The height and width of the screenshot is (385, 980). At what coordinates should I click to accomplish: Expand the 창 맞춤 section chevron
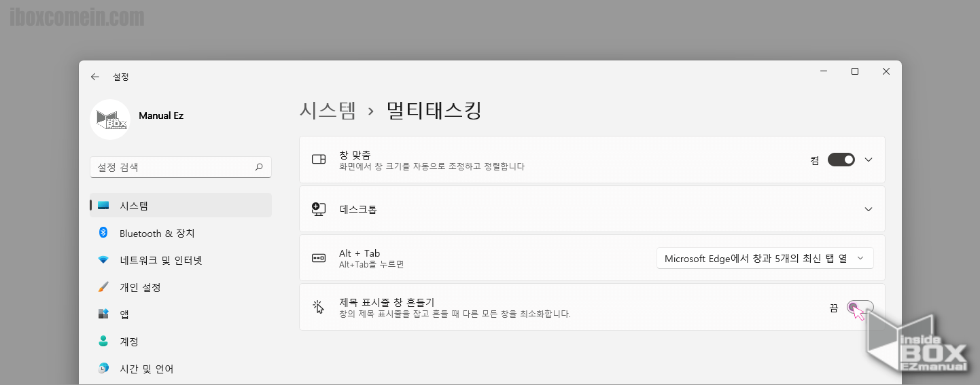pyautogui.click(x=868, y=160)
